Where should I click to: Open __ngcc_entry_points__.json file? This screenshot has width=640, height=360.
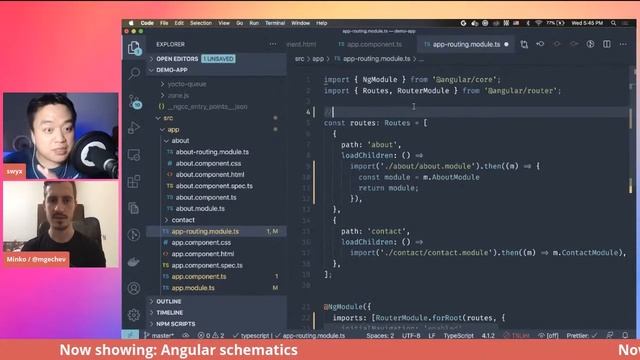click(207, 107)
